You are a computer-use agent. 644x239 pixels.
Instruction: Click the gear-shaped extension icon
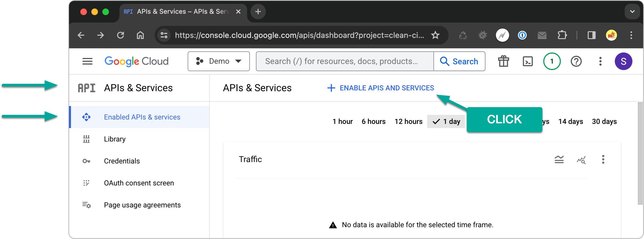point(483,35)
